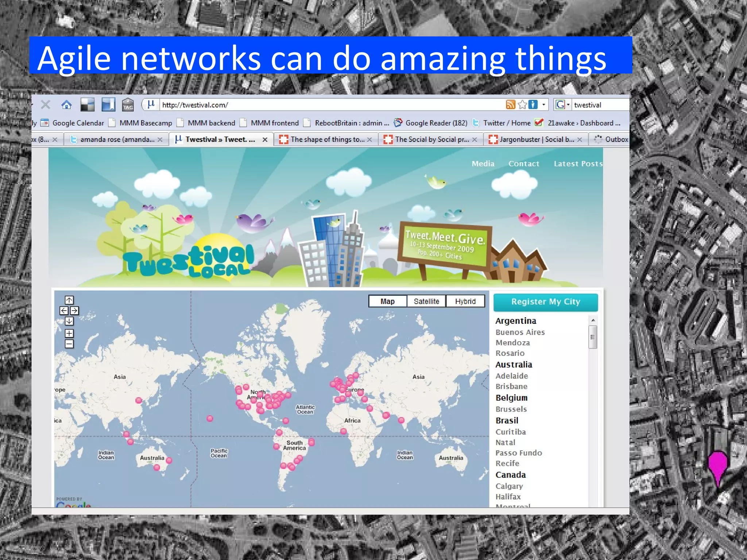Click the city list scrollbar thumb
747x560 pixels.
point(593,337)
